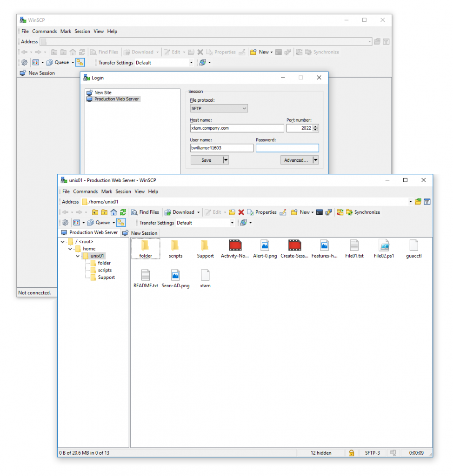Viewport: 453px width, 476px height.
Task: Open the enabled Properties toolbar item
Action: [262, 212]
